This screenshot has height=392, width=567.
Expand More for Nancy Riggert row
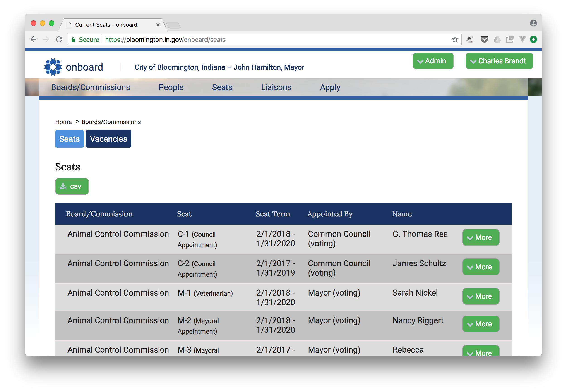pyautogui.click(x=480, y=324)
